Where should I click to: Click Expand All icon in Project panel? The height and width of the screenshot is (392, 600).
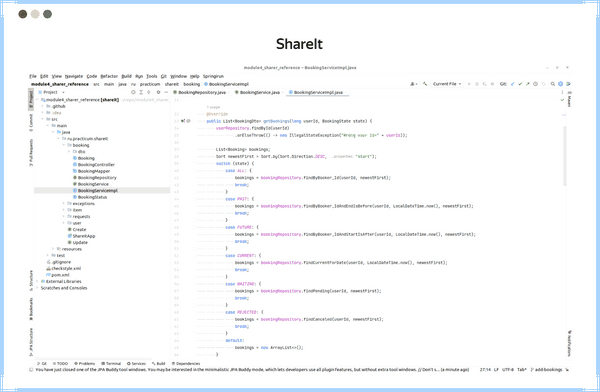pyautogui.click(x=141, y=92)
